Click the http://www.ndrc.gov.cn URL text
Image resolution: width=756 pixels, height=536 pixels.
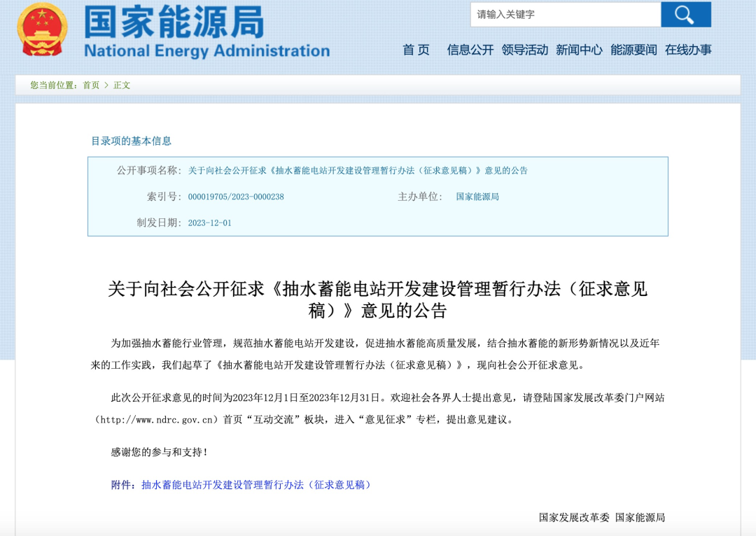156,420
